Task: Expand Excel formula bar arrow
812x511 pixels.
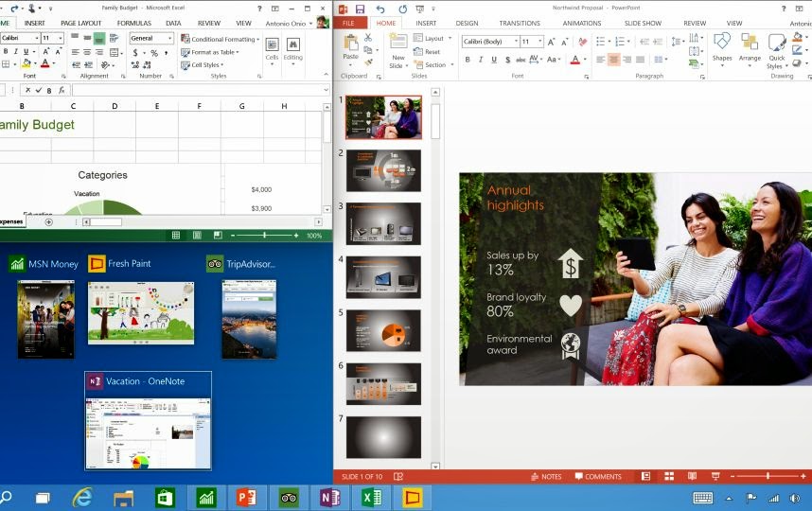Action: pyautogui.click(x=326, y=90)
